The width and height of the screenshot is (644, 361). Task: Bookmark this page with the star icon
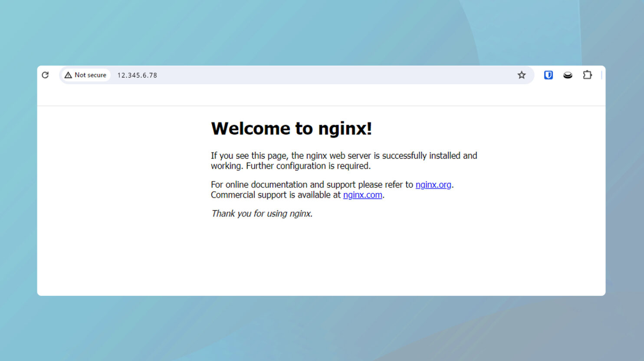click(x=522, y=75)
